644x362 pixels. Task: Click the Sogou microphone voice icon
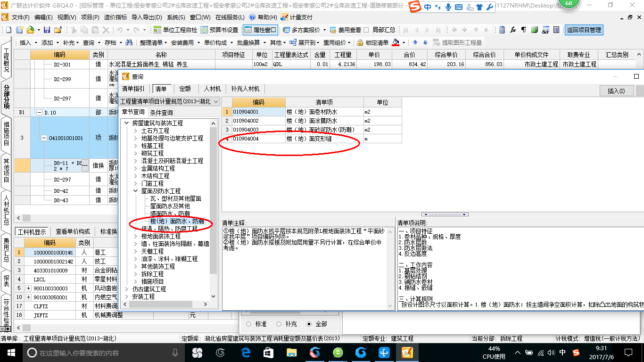coord(448,7)
